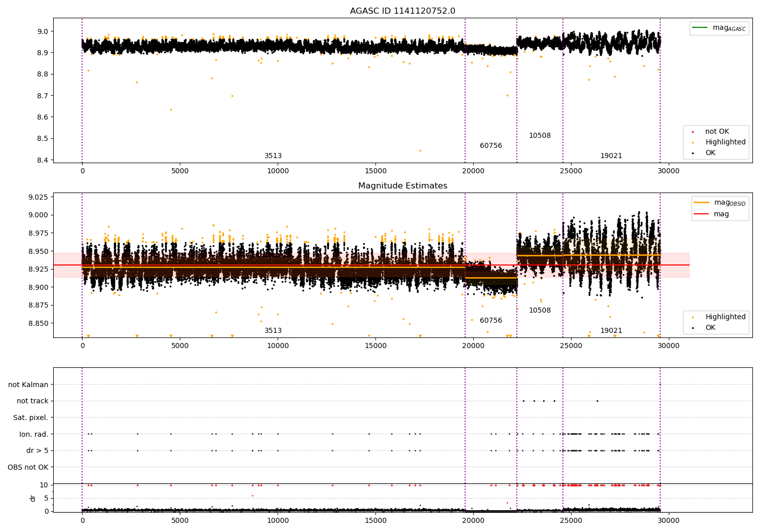Select the 8.975 y-axis tick label
This screenshot has width=760, height=532.
[x=38, y=233]
